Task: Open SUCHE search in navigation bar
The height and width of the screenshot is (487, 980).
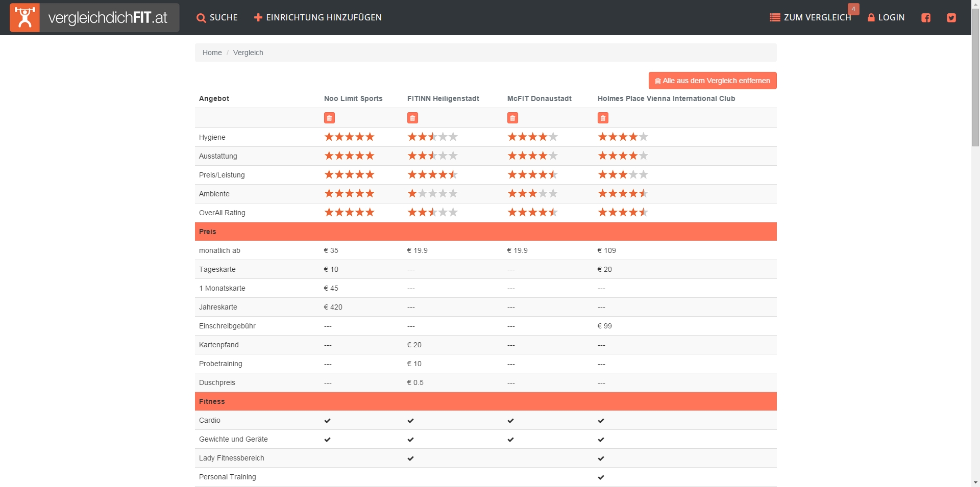Action: point(217,18)
